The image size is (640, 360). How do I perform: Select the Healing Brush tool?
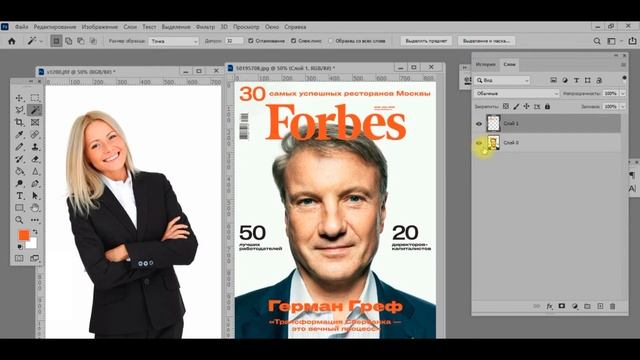click(x=35, y=135)
